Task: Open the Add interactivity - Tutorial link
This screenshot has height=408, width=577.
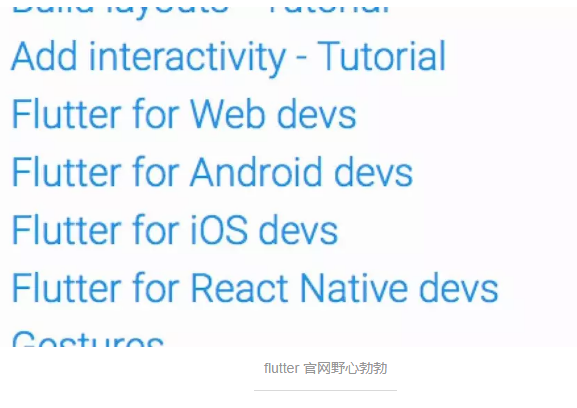Action: [x=229, y=57]
